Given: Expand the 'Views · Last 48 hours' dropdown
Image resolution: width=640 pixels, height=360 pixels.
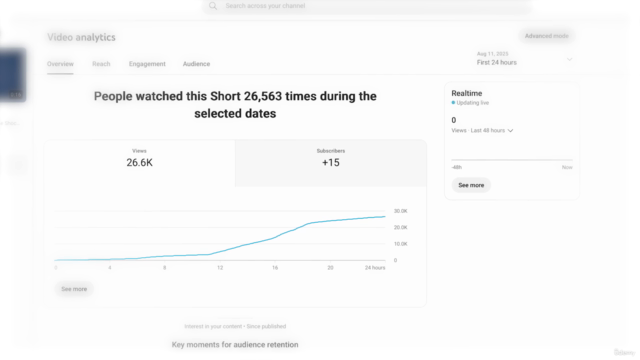Looking at the screenshot, I should [x=482, y=131].
